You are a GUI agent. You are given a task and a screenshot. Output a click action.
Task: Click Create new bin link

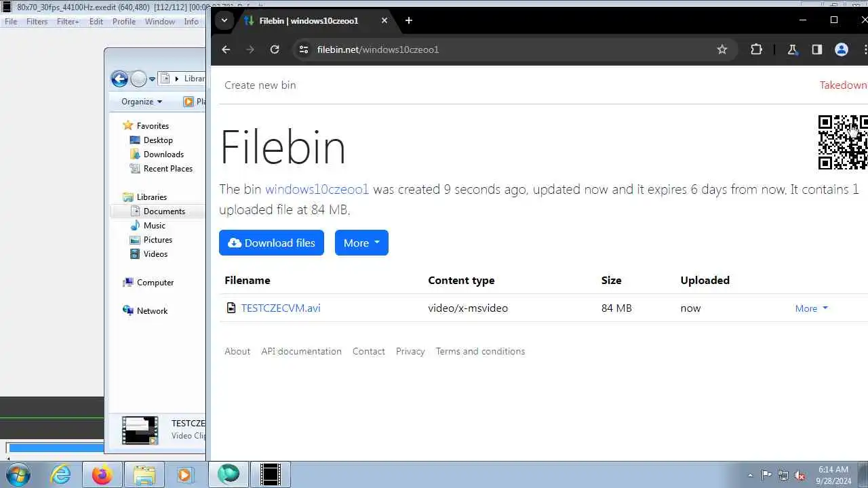[x=260, y=85]
